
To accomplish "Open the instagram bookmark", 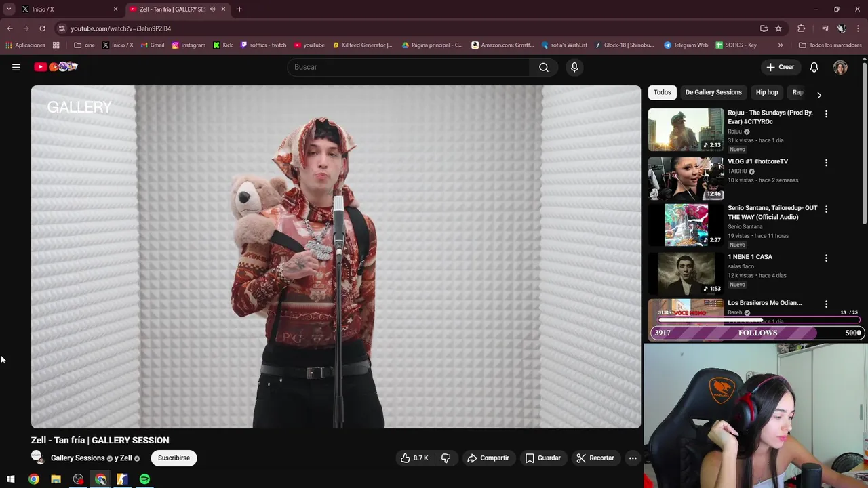I will tap(189, 45).
